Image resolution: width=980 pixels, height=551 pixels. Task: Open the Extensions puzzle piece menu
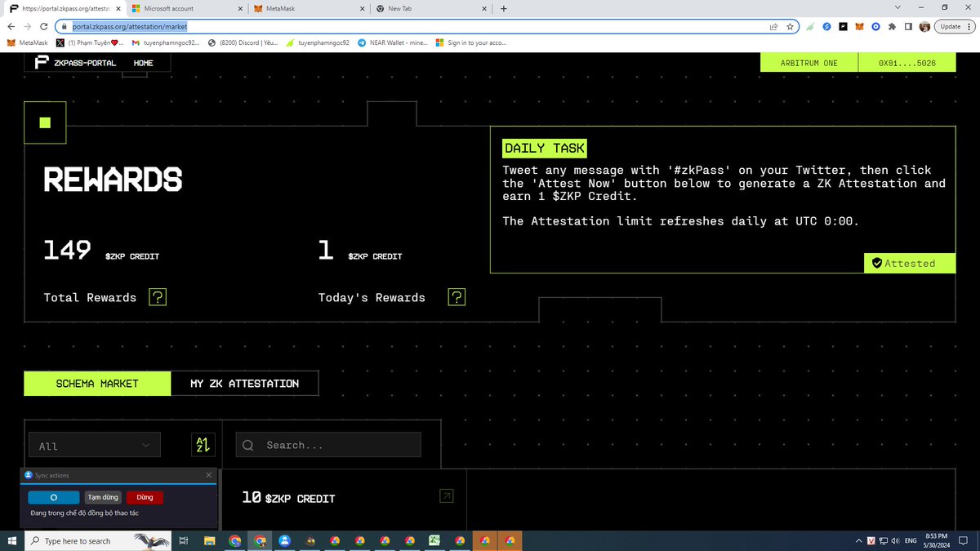pyautogui.click(x=892, y=26)
